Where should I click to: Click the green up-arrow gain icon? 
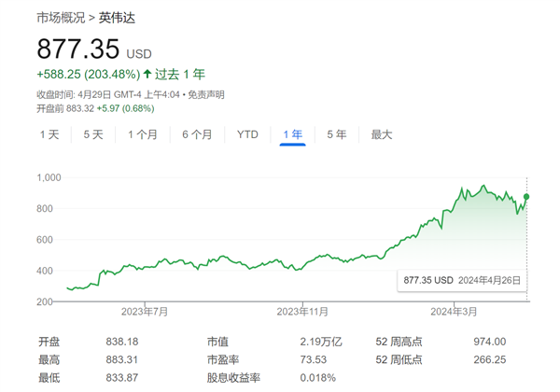[147, 74]
